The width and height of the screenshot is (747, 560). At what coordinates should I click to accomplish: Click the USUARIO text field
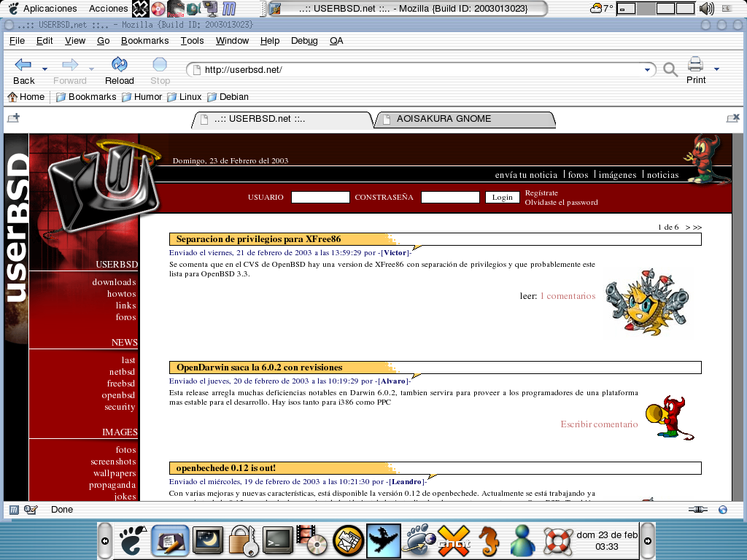tap(320, 197)
